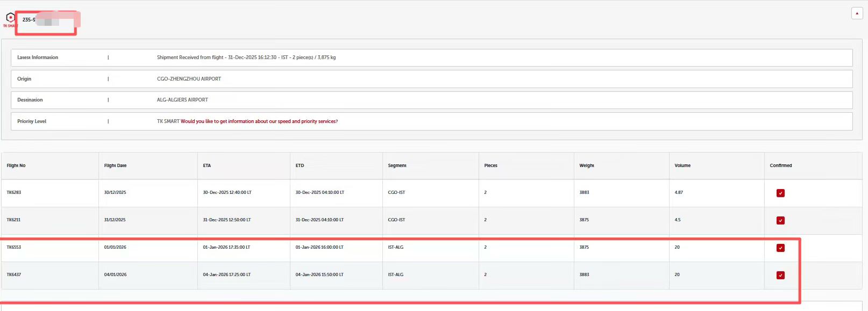This screenshot has width=868, height=311.
Task: Click the ALG-ALGIERS AIRPORT destination value
Action: click(x=182, y=100)
